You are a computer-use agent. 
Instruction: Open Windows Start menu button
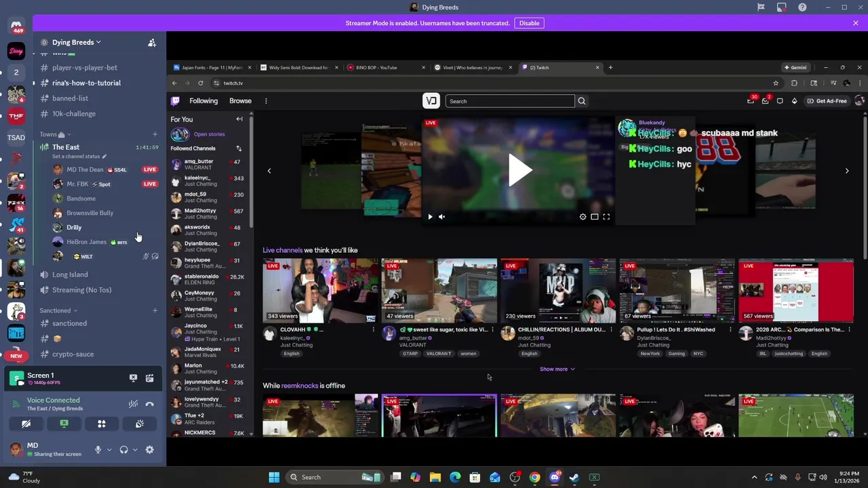point(274,477)
